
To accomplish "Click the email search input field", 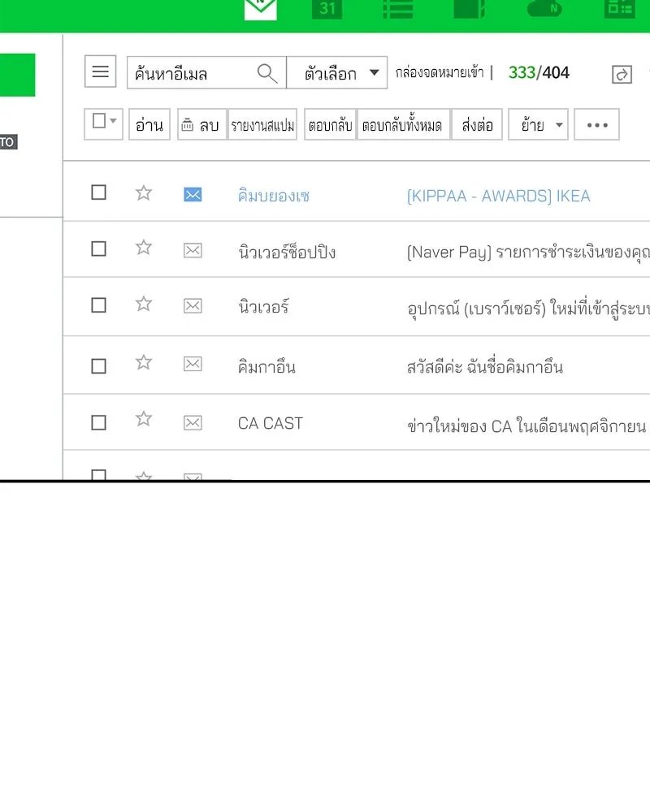I will coord(191,73).
